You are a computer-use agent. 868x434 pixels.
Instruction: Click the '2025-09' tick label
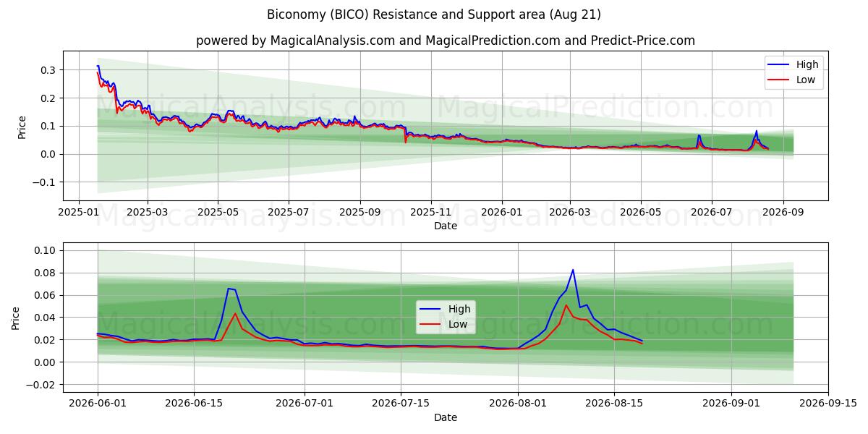360,213
